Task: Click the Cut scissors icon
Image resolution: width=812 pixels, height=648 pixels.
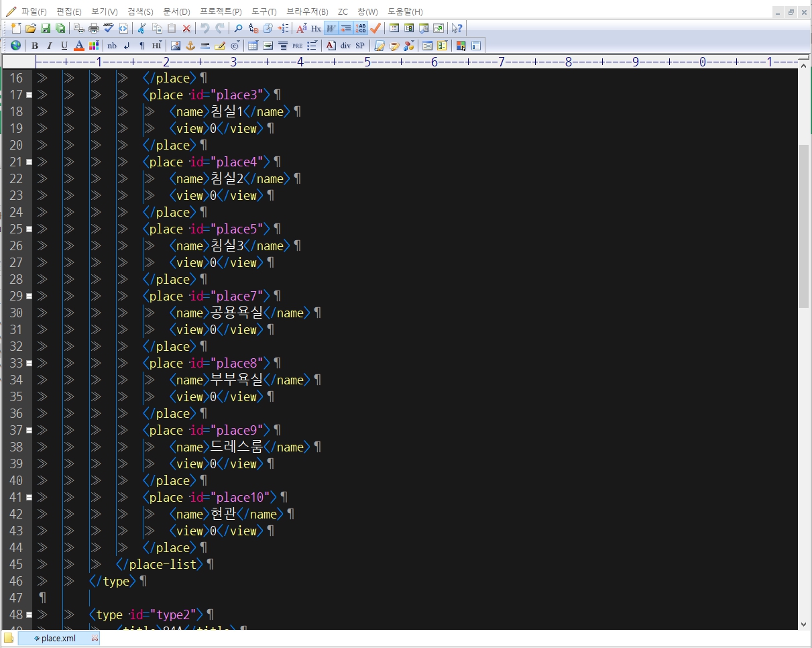Action: [x=141, y=28]
